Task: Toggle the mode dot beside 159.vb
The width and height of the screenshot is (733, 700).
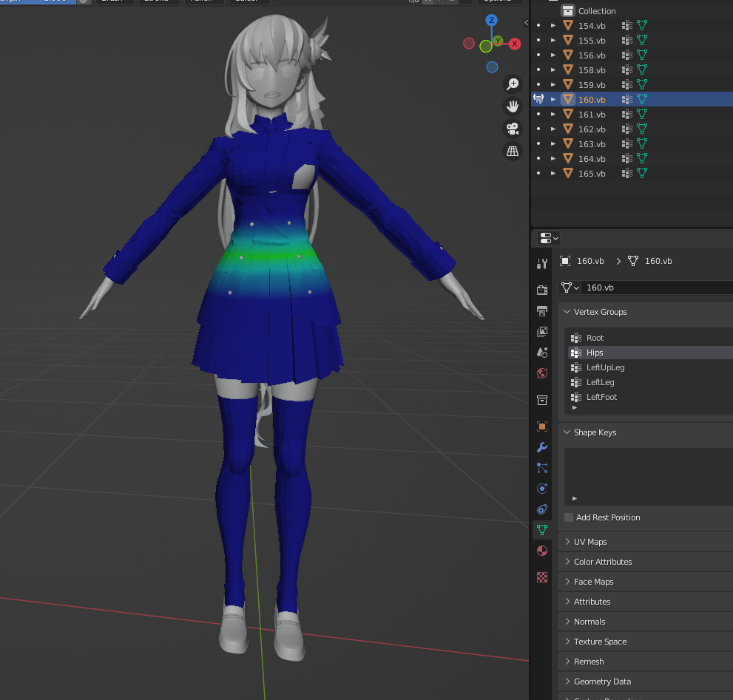Action: tap(538, 84)
